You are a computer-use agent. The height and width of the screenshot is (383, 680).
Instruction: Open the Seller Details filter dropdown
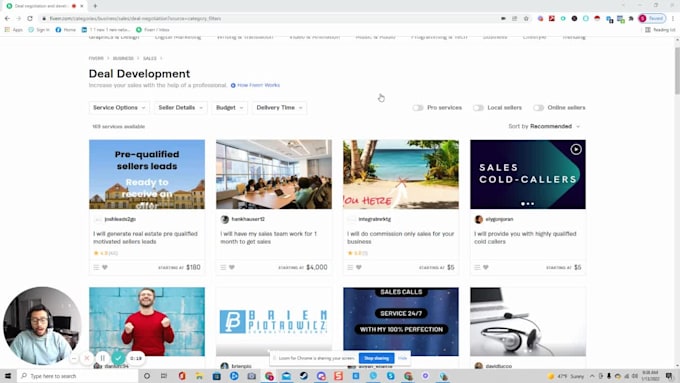tap(180, 108)
